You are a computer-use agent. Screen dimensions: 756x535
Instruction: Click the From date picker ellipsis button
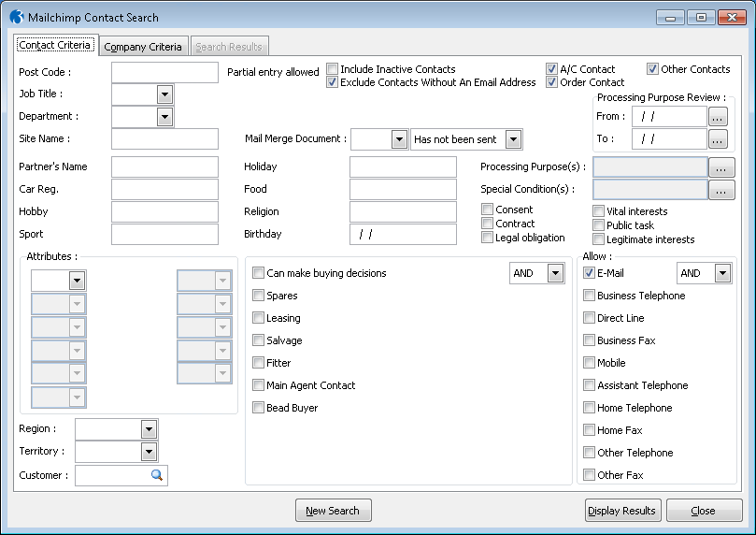(718, 117)
